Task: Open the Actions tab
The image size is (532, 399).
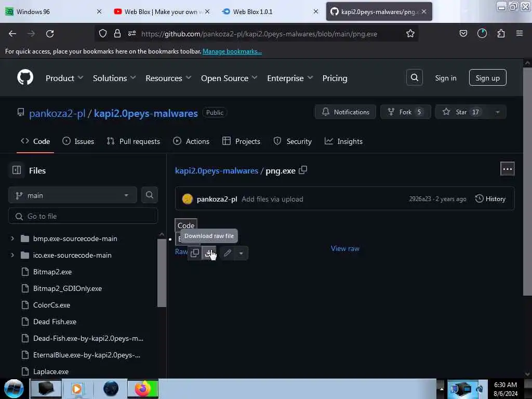Action: pyautogui.click(x=191, y=141)
